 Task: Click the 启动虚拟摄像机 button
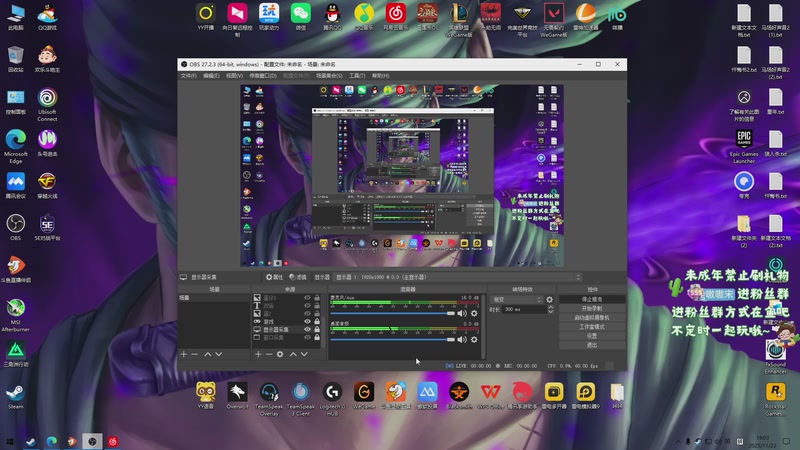[592, 317]
